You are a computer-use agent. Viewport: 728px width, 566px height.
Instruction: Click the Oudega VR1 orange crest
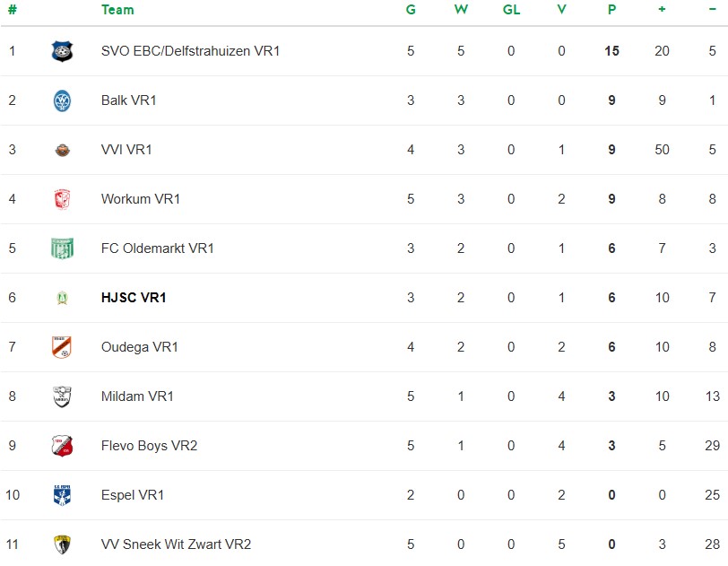point(62,347)
